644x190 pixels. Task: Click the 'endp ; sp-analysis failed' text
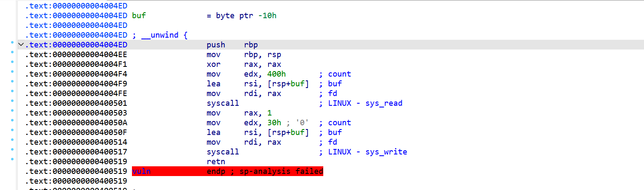[x=265, y=171]
